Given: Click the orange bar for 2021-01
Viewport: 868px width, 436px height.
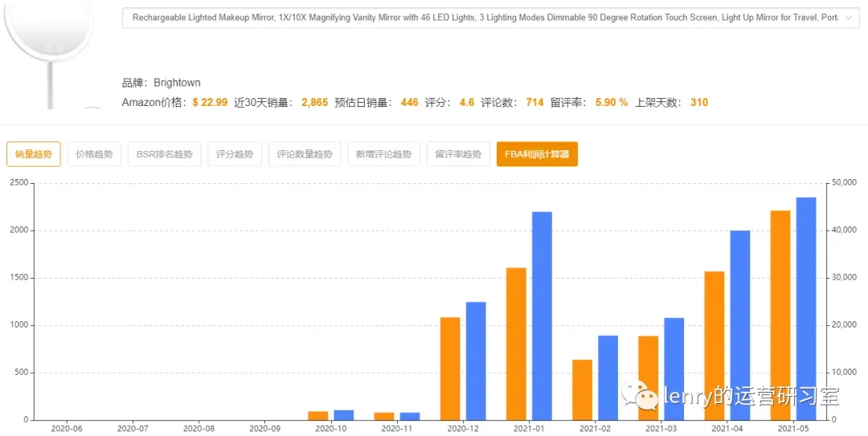Looking at the screenshot, I should tap(516, 344).
